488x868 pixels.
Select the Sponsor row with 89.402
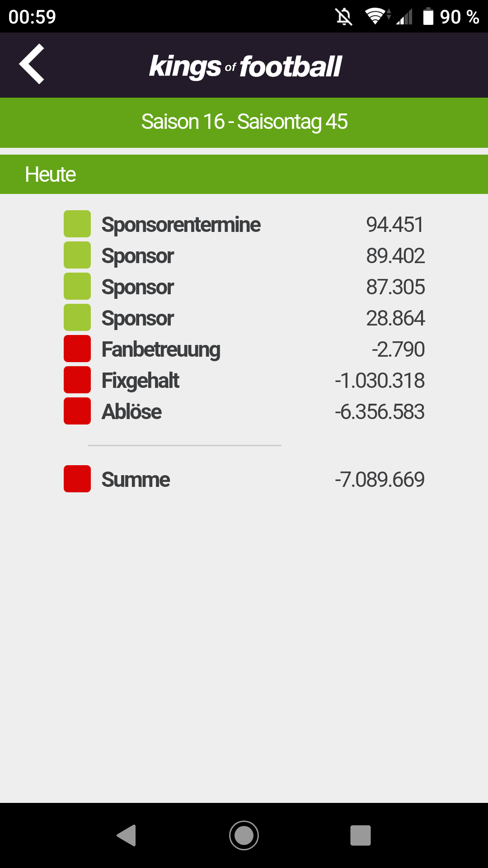coord(244,255)
